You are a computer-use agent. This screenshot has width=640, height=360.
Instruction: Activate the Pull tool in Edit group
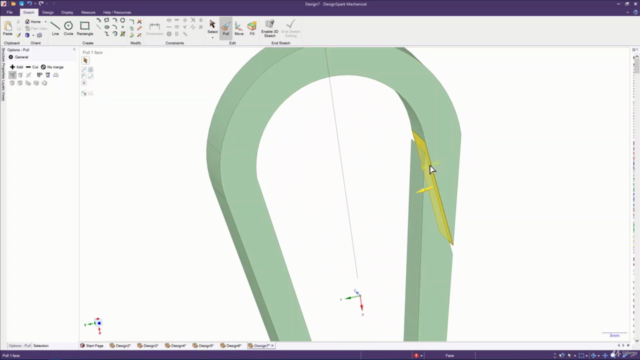[226, 28]
